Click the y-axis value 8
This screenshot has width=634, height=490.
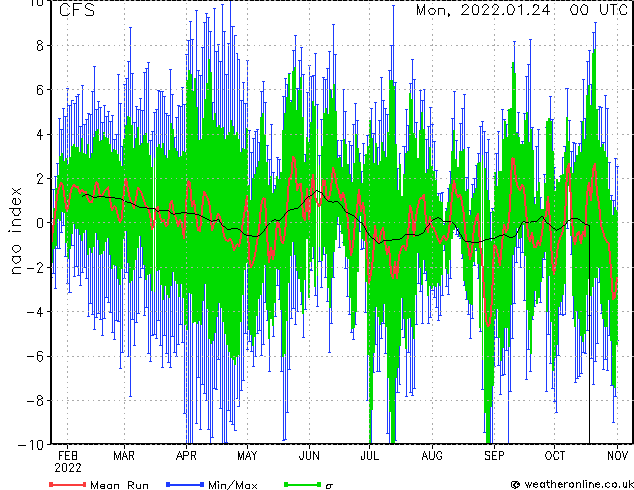click(x=40, y=46)
